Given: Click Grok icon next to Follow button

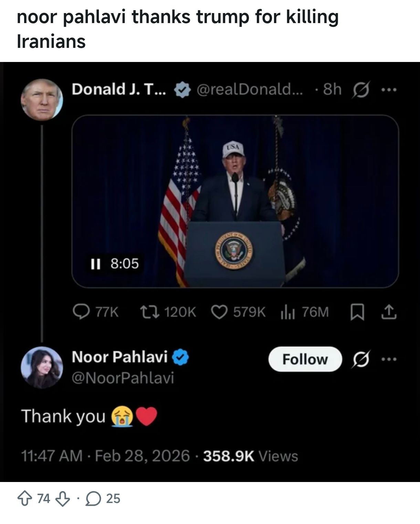Looking at the screenshot, I should click(360, 359).
